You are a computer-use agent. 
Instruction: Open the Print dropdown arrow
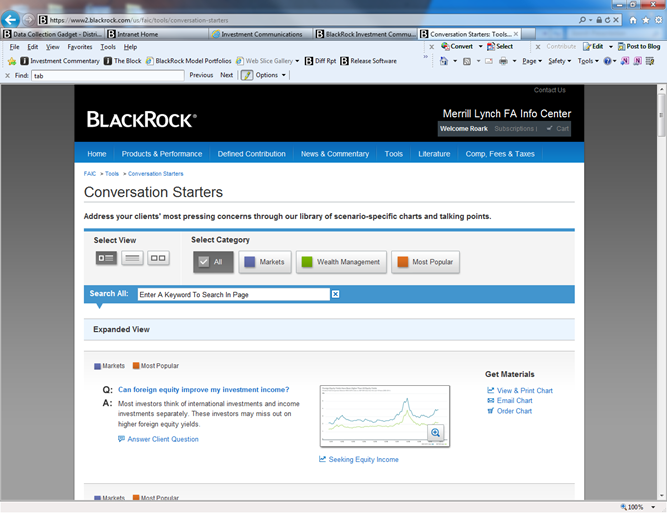[514, 61]
